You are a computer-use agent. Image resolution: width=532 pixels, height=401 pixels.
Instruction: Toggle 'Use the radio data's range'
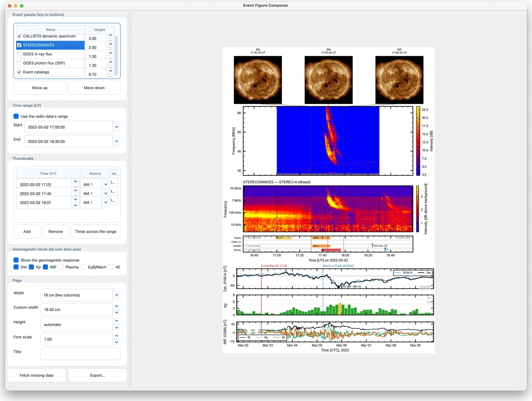pyautogui.click(x=16, y=116)
